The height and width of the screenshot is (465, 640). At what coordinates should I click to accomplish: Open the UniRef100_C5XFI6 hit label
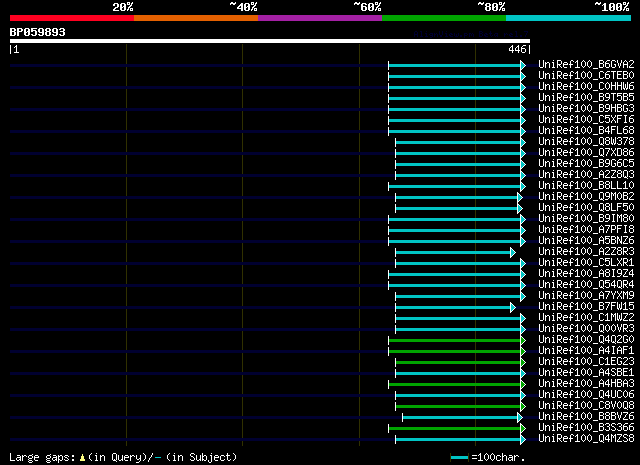click(586, 120)
